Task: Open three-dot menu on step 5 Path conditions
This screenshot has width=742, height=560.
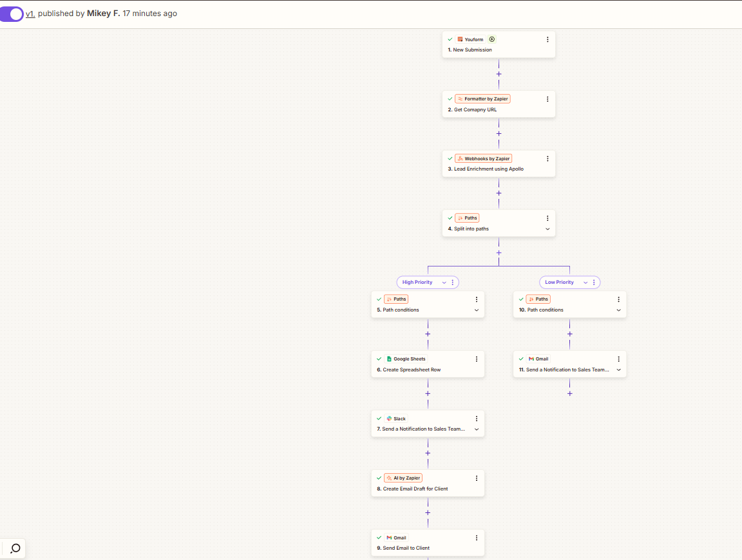Action: [x=477, y=299]
